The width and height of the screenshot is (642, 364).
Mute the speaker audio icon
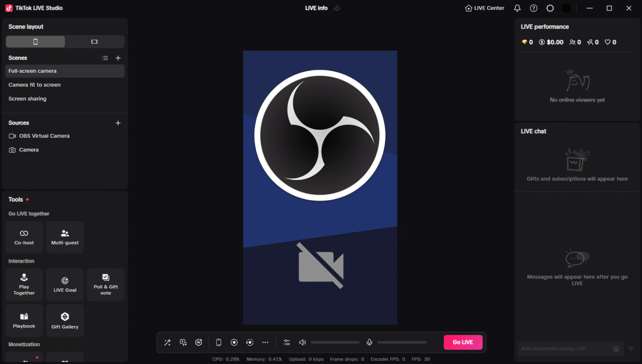coord(302,342)
